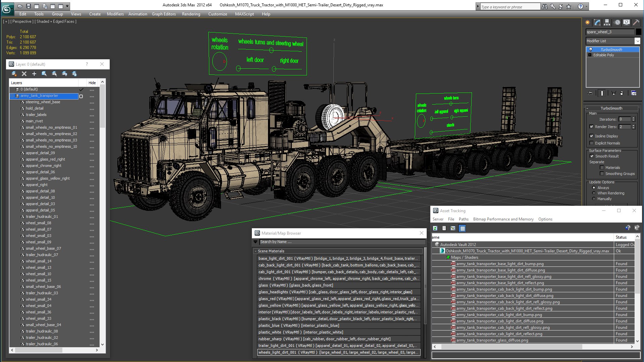Click Make Unique icon below modifier stack

(613, 93)
